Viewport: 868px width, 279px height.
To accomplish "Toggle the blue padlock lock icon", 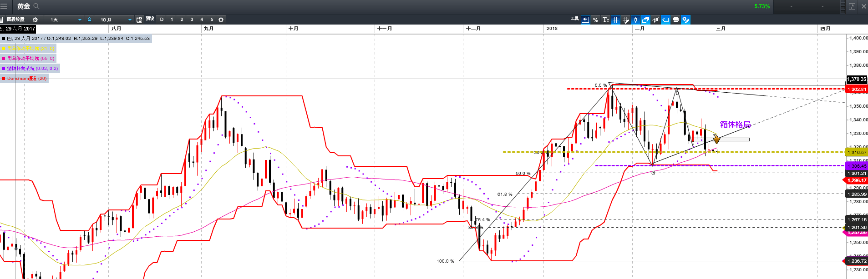I will point(90,20).
